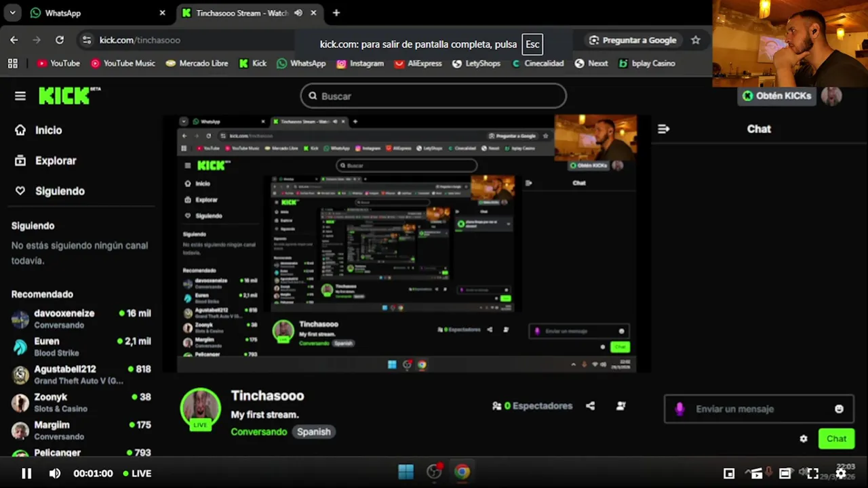Jump to LIVE indicator in player bar
868x488 pixels.
click(x=137, y=474)
